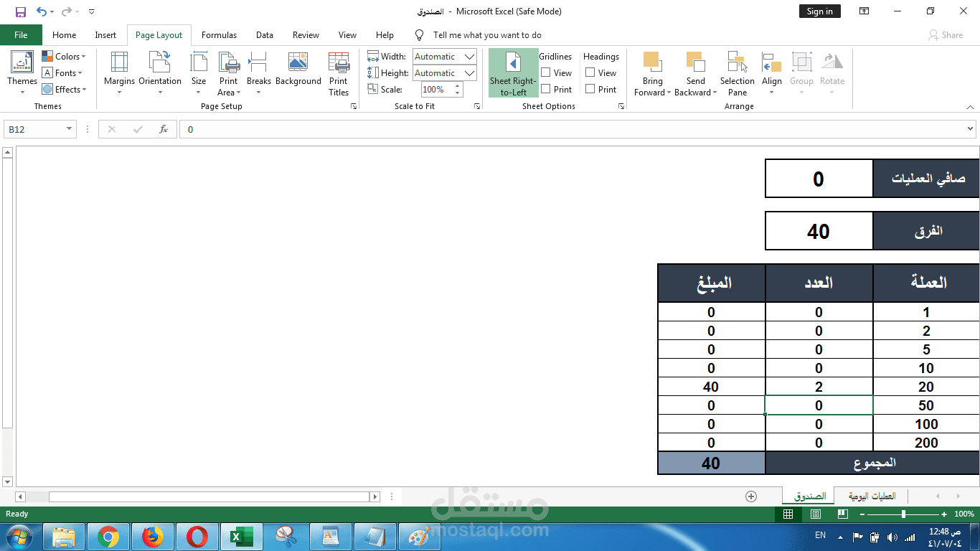The width and height of the screenshot is (980, 551).
Task: Open the Breaks menu
Action: tap(258, 74)
